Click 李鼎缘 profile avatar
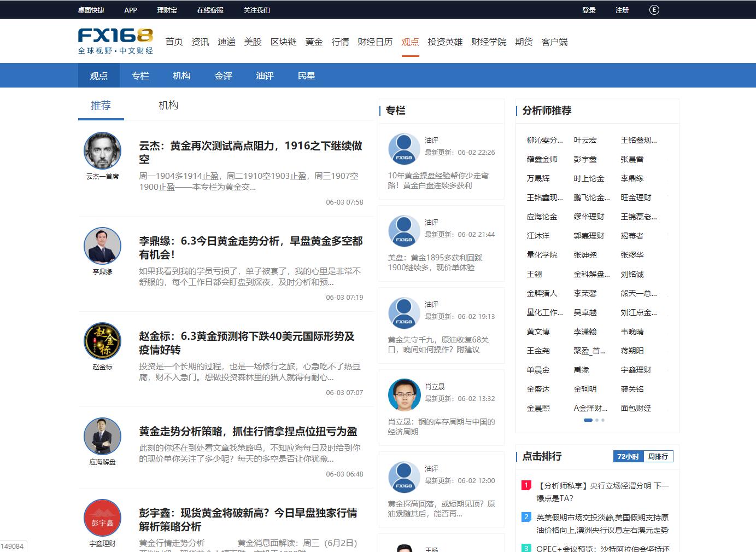Viewport: 756px width, 552px height. (x=102, y=246)
